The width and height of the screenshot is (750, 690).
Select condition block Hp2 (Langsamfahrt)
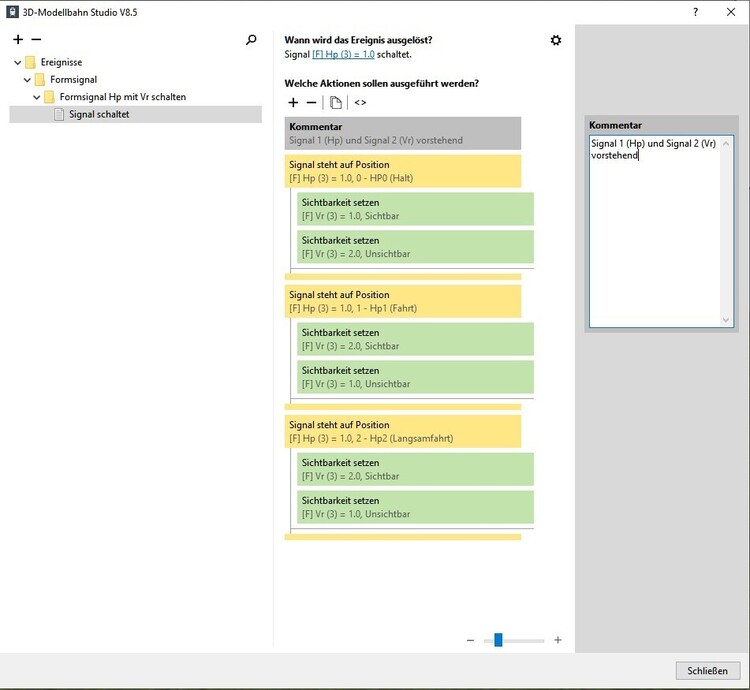click(x=403, y=431)
